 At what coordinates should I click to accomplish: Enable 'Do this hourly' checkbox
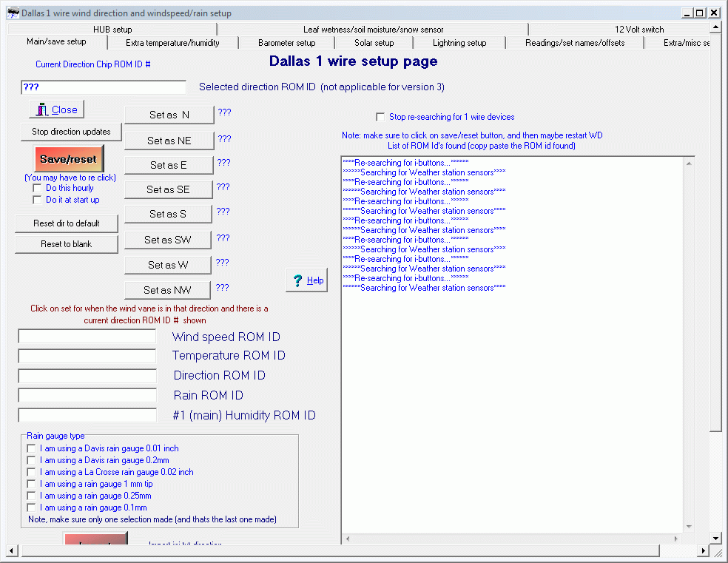point(37,188)
